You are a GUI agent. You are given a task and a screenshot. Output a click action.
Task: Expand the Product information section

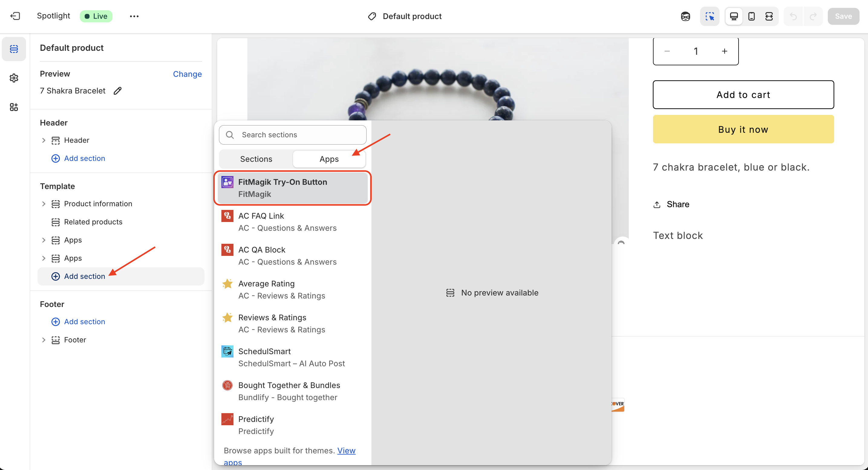click(x=44, y=204)
